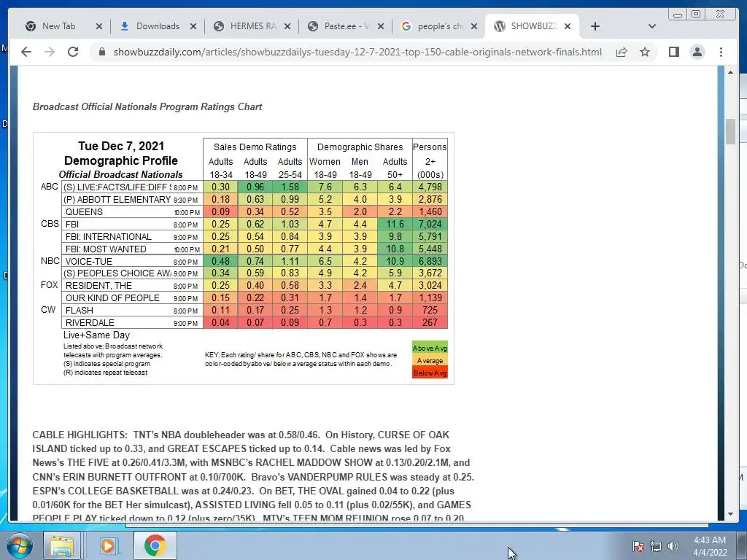Screen dimensions: 747x560
Task: Close the SHOWBUZZ tab
Action: pyautogui.click(x=568, y=27)
